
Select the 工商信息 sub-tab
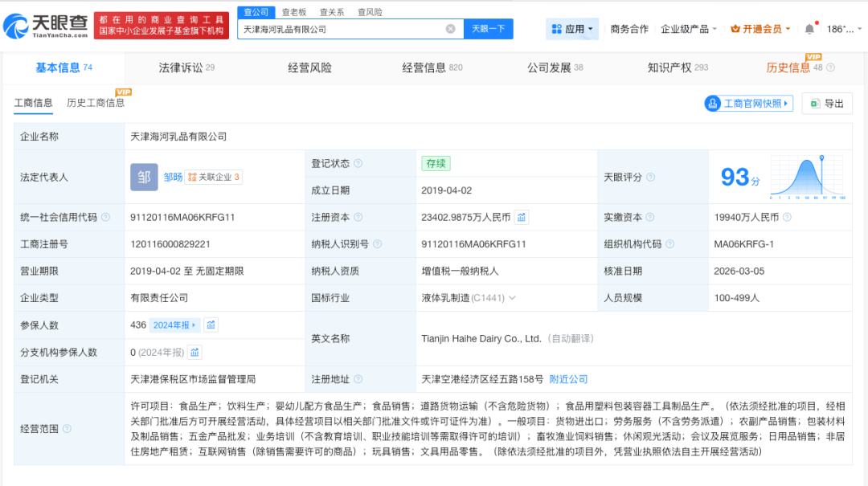(x=33, y=103)
